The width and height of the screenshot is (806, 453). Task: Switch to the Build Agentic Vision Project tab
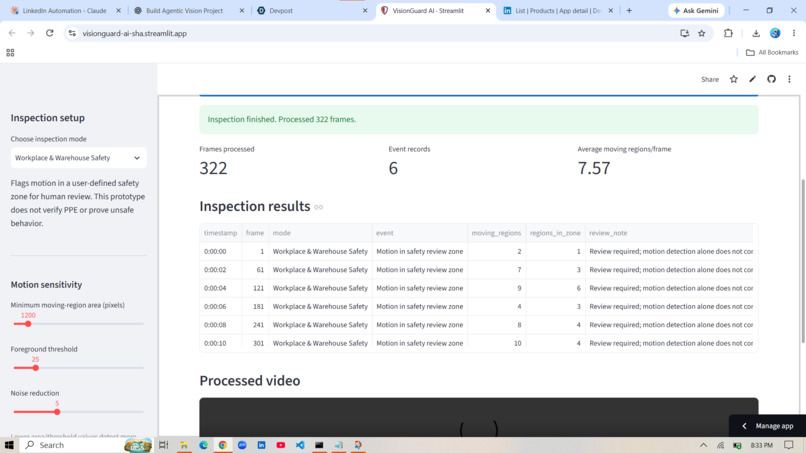coord(184,10)
